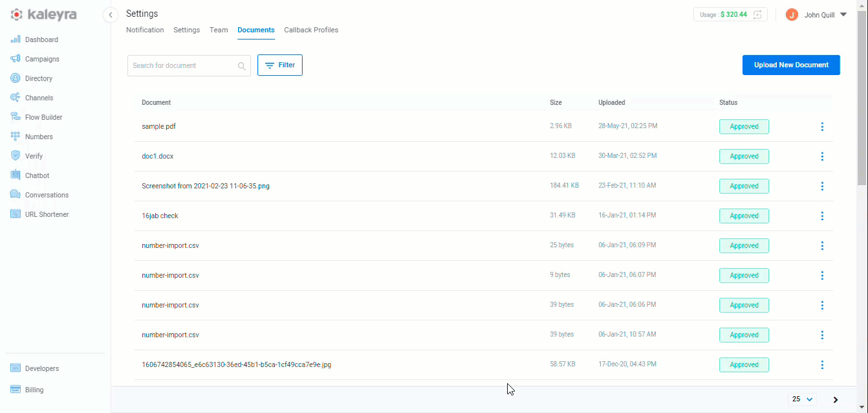Open John Quill account dropdown arrow
868x413 pixels.
point(843,14)
